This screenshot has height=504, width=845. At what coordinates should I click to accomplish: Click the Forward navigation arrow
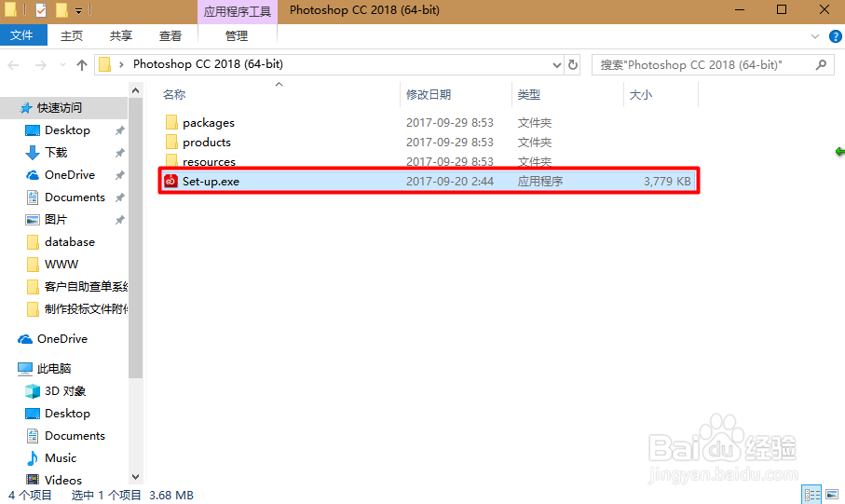point(40,65)
